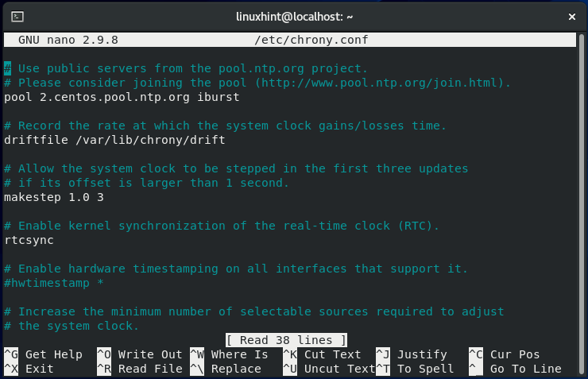Click the 'pool 2.centos.pool.ntp.org iburst' line
The height and width of the screenshot is (379, 588).
click(x=122, y=97)
